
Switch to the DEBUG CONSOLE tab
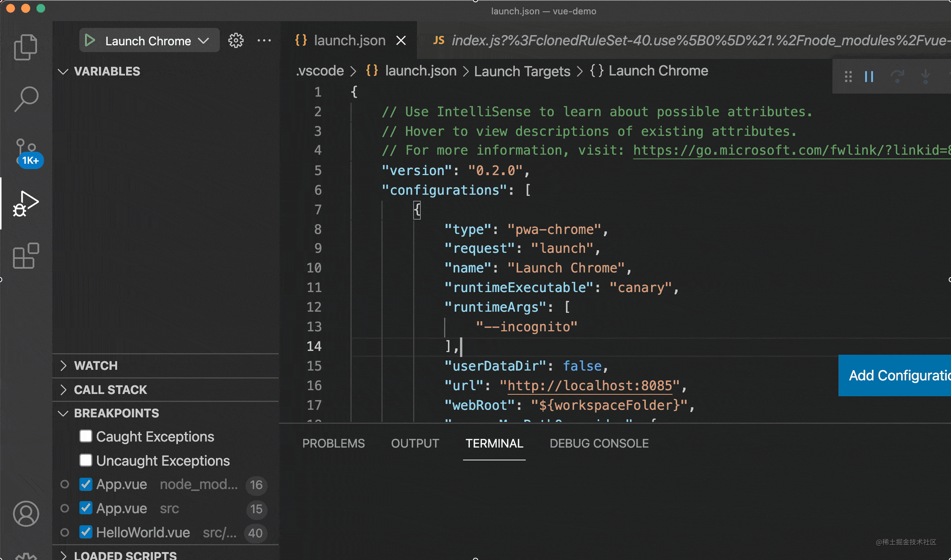point(599,443)
